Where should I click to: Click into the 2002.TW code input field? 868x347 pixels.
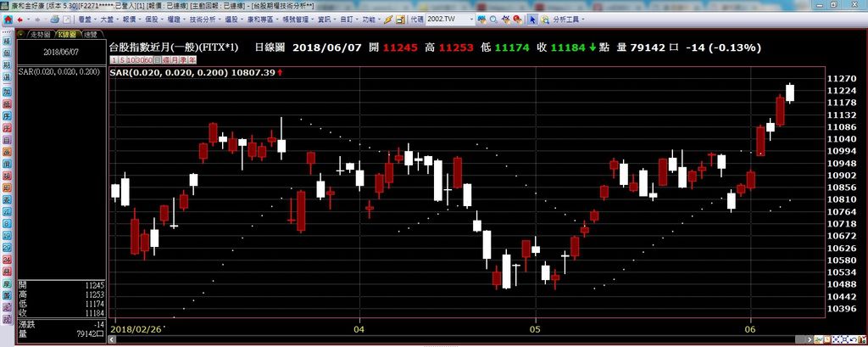(447, 20)
